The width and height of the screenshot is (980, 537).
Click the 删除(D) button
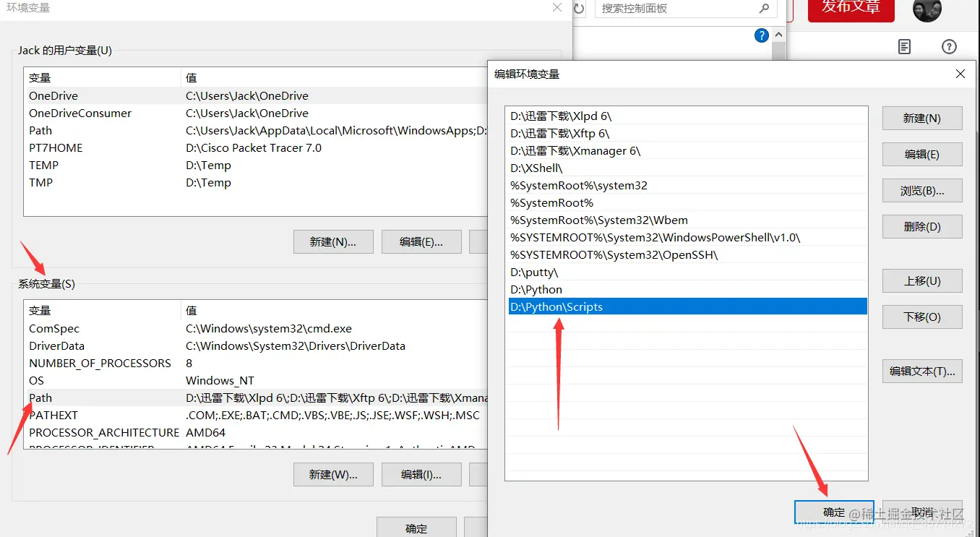pos(922,227)
